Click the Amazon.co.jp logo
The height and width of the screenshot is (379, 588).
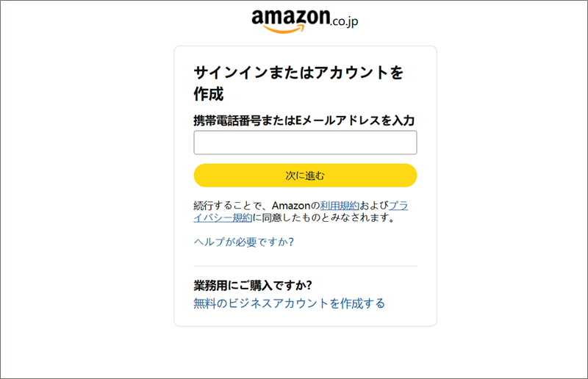point(304,21)
